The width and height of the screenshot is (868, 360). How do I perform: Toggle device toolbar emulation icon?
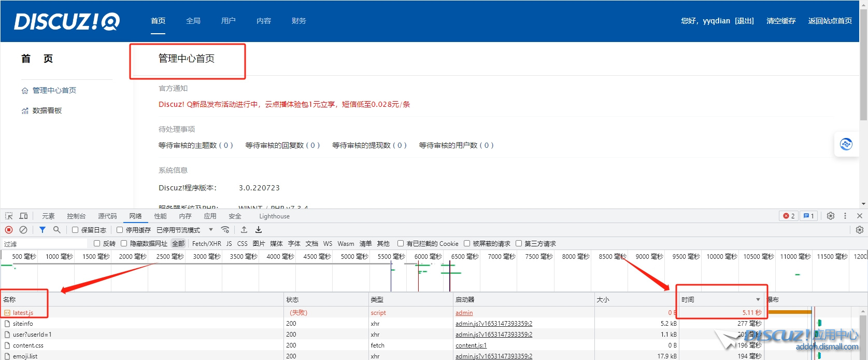tap(24, 216)
